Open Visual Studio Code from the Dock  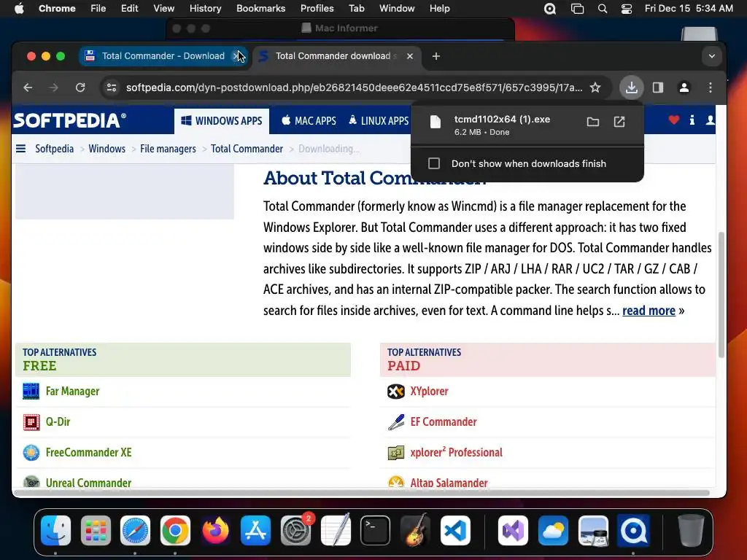[455, 531]
